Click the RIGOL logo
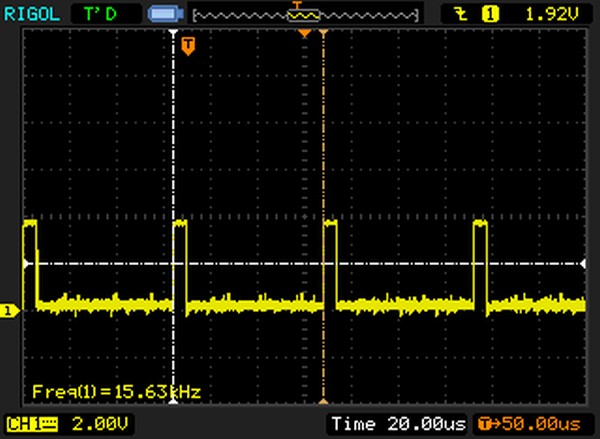The height and width of the screenshot is (439, 600). 36,14
